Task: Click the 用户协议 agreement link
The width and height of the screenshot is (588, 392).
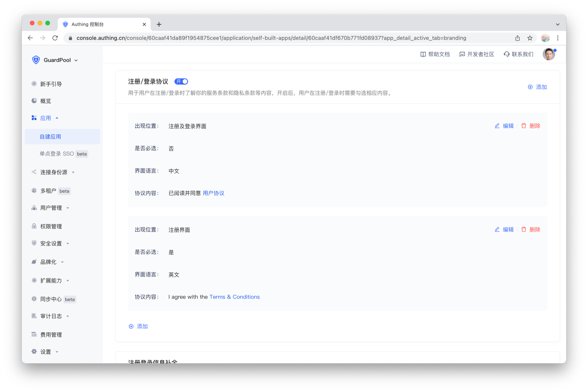Action: tap(213, 193)
